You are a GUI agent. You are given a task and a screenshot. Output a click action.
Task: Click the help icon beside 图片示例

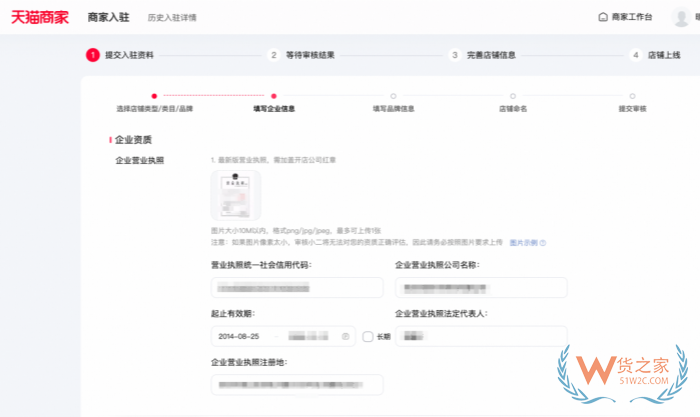[543, 243]
